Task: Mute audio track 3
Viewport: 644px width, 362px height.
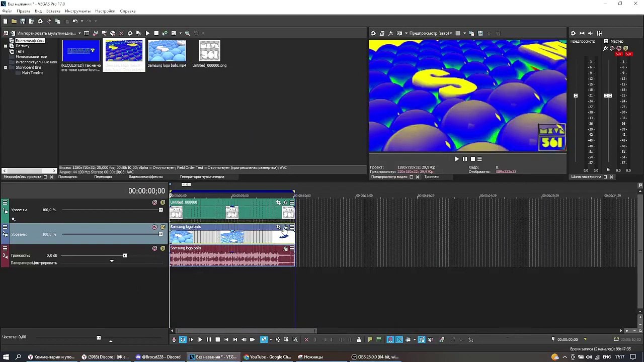Action: tap(154, 248)
